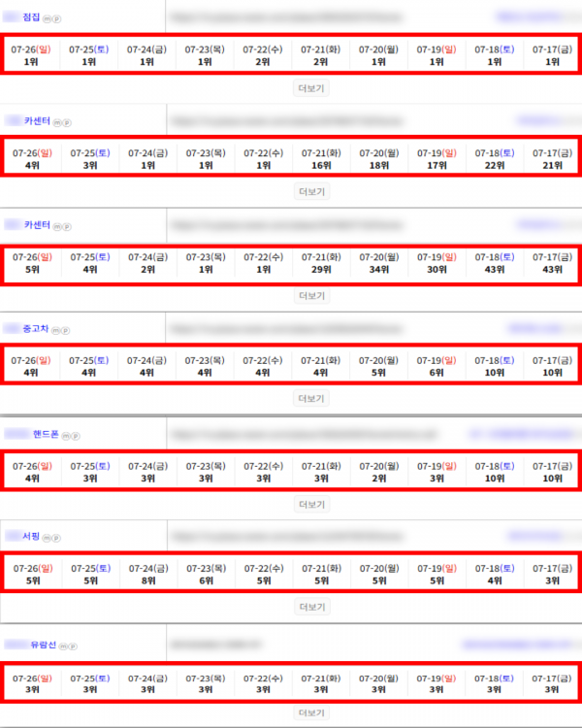Click the m icon beside 점집
This screenshot has height=728, width=582.
tap(47, 19)
